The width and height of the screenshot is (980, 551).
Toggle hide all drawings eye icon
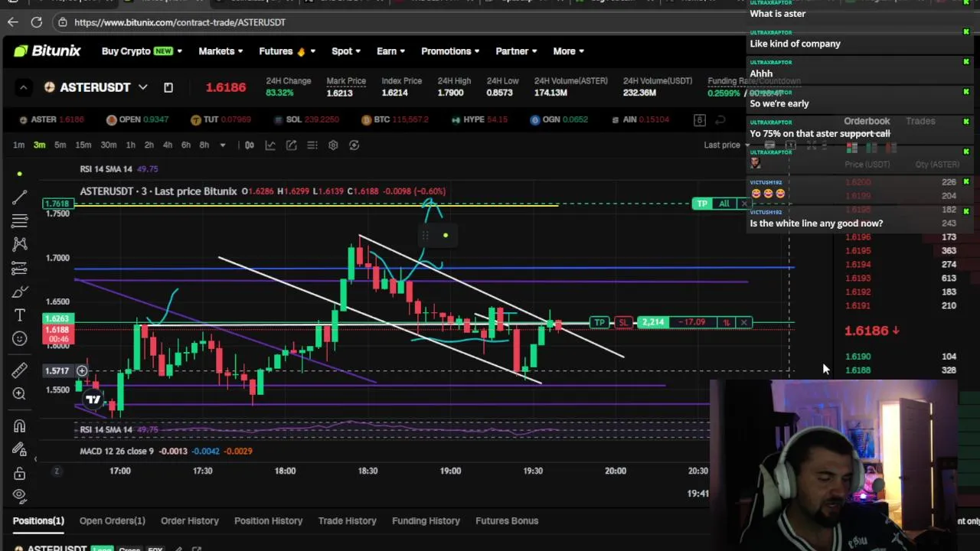pyautogui.click(x=20, y=495)
